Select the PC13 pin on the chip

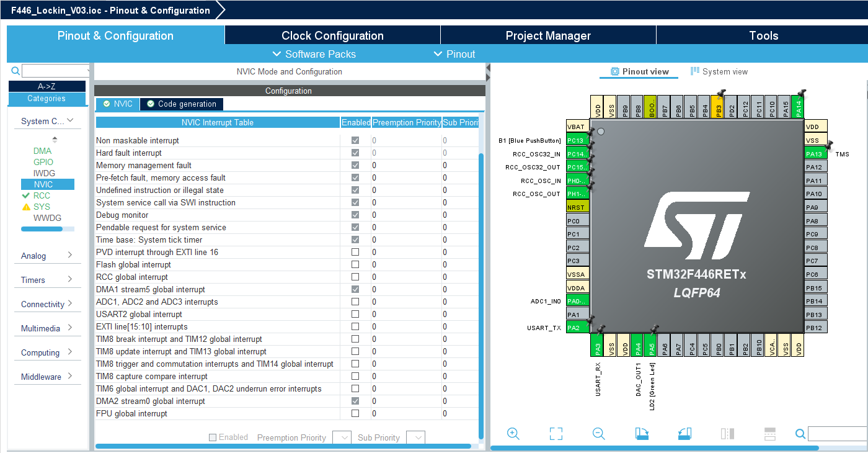578,140
